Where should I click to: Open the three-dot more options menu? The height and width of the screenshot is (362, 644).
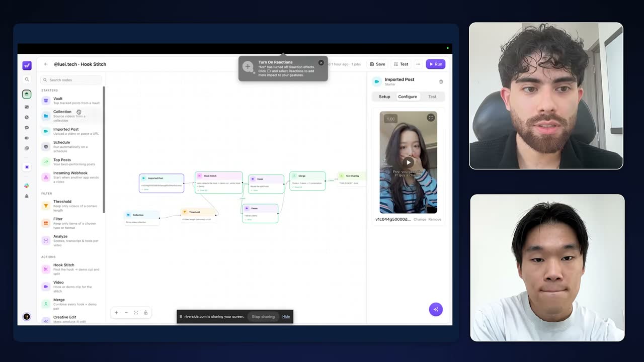(418, 64)
